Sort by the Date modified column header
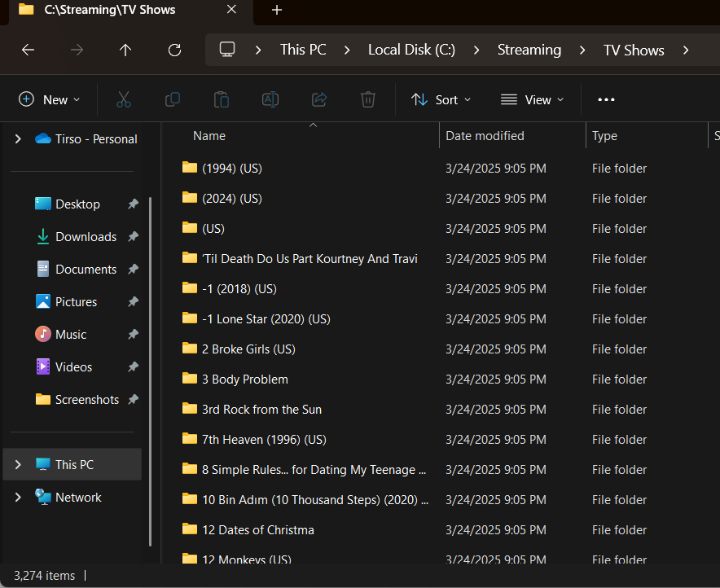720x588 pixels. pyautogui.click(x=485, y=136)
